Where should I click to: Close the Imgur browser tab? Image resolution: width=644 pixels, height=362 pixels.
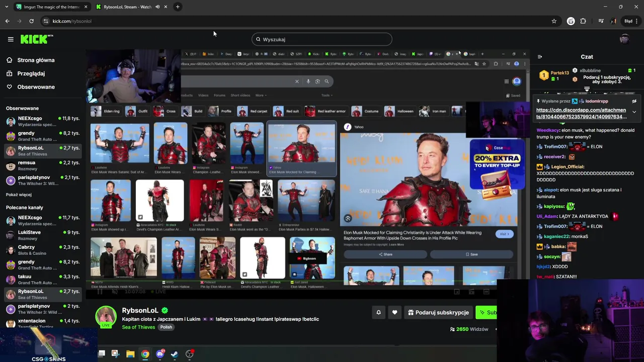86,7
